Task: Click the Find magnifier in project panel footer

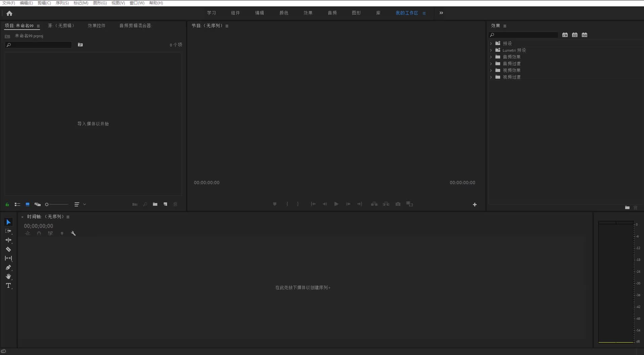Action: coord(145,204)
